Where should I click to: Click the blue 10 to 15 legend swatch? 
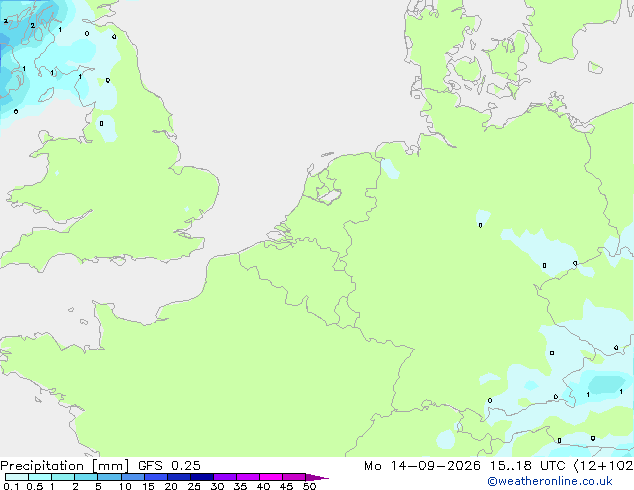(133, 477)
